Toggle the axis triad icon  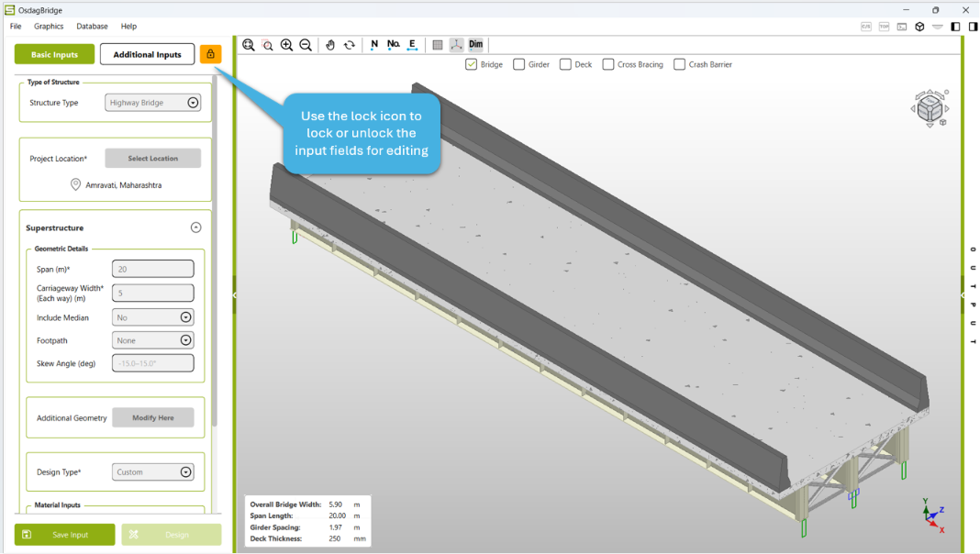point(457,45)
